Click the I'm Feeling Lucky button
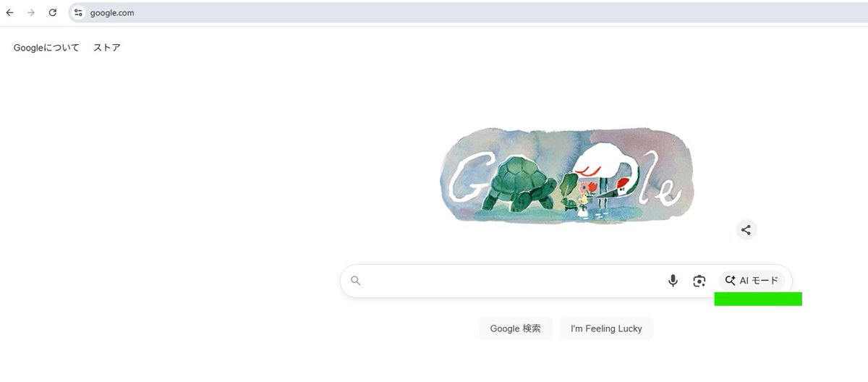The image size is (868, 382). click(606, 328)
